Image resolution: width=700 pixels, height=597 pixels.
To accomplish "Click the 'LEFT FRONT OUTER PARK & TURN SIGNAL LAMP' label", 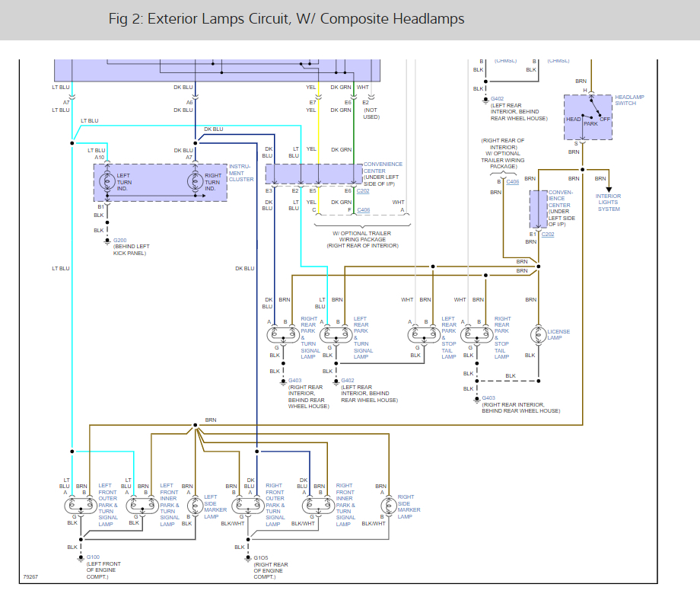I will (108, 505).
